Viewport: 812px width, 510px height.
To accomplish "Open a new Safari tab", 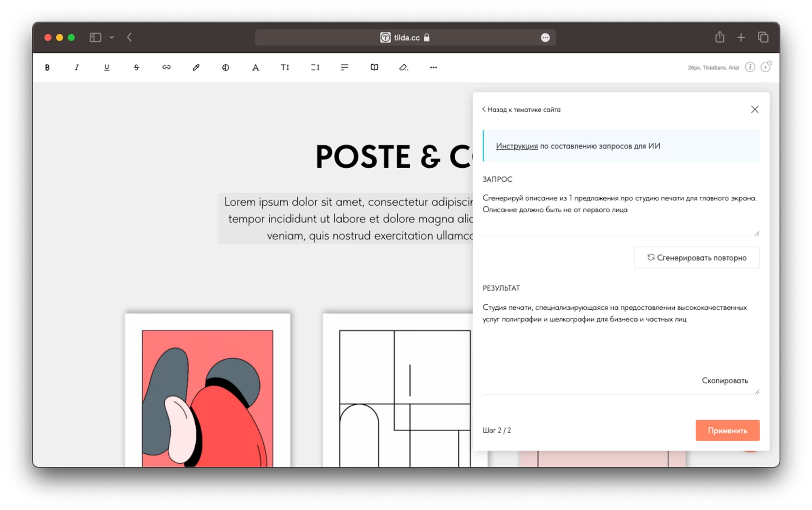I will [741, 37].
